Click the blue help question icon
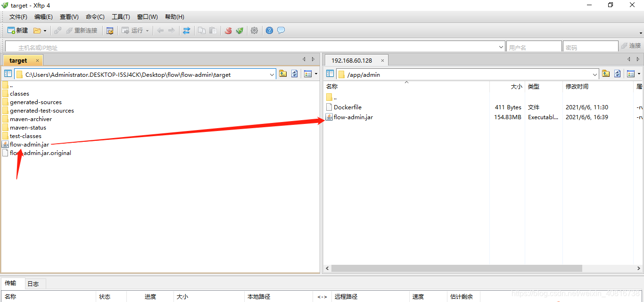This screenshot has width=644, height=302. tap(269, 31)
